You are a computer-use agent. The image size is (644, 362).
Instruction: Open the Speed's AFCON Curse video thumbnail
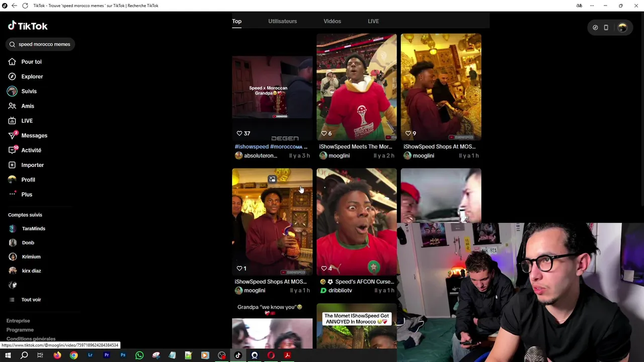357,222
